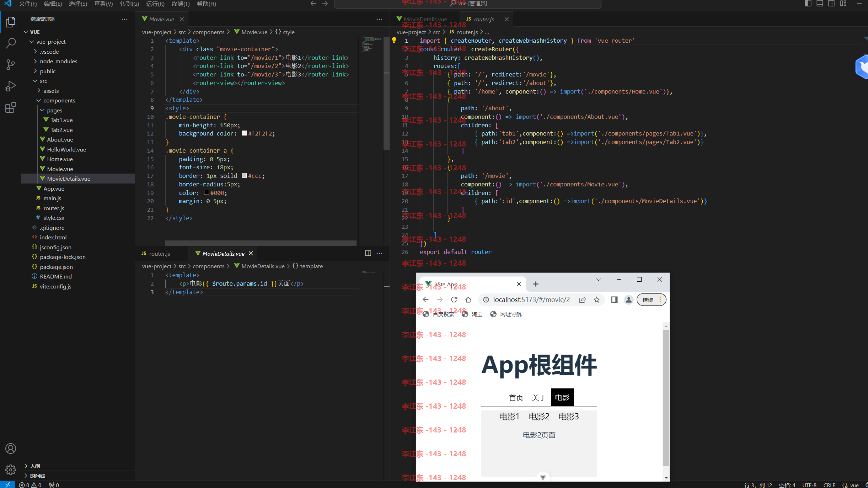Click the 电影1 link in browser page
The height and width of the screenshot is (488, 868).
[509, 416]
